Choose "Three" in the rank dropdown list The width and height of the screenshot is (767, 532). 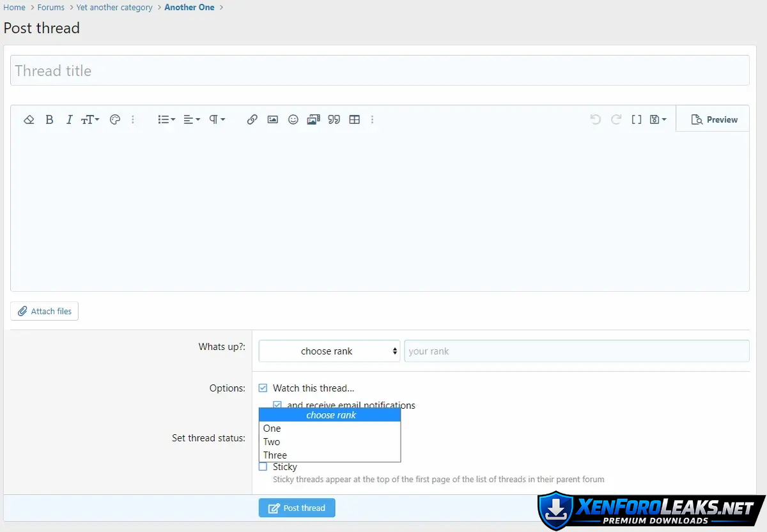point(275,455)
